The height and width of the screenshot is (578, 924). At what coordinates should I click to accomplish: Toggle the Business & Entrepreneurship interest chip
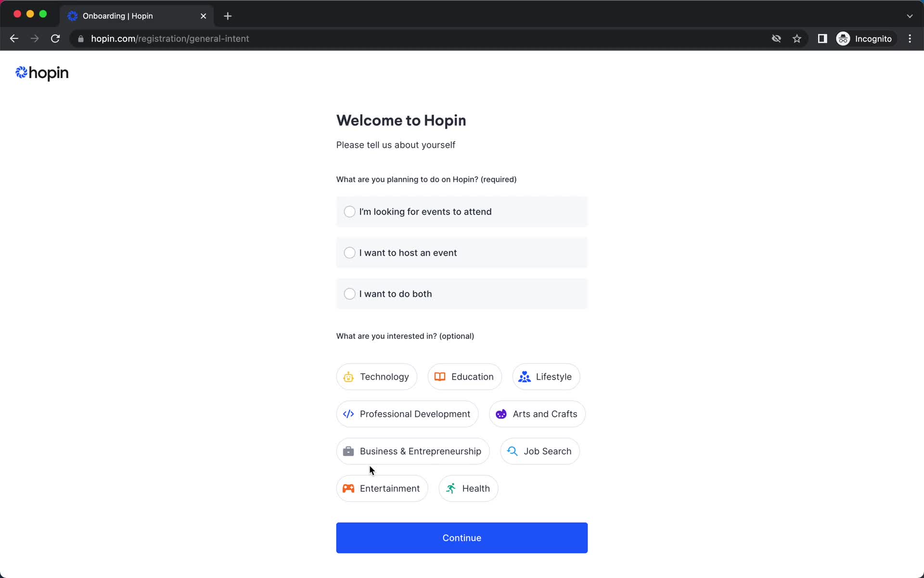tap(413, 451)
